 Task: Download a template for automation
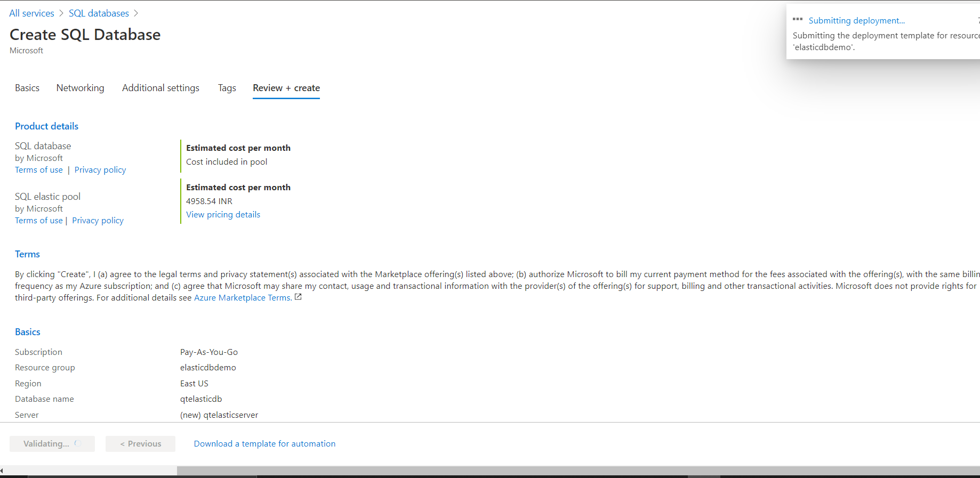coord(264,444)
